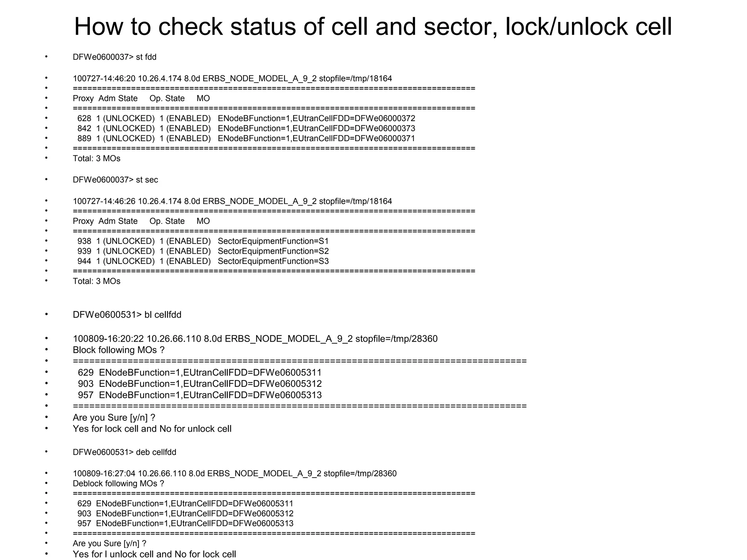Click cell entry EUtranCellFDD=DFWe06000371

point(246,139)
